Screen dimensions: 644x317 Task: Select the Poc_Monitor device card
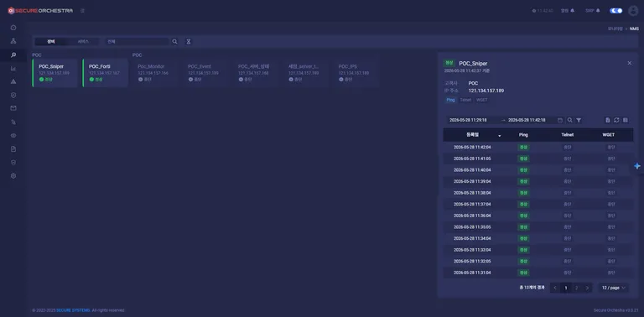coord(155,73)
